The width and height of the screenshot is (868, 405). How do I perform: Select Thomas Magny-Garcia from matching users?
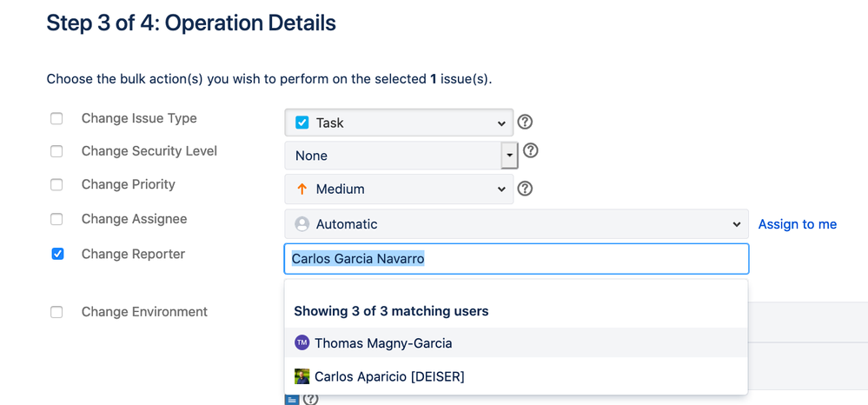tap(383, 343)
